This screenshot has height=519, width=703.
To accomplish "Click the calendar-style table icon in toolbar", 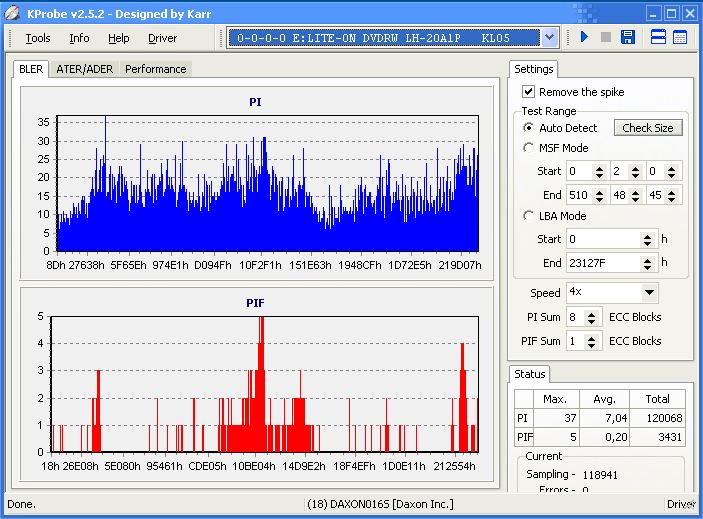I will [680, 38].
